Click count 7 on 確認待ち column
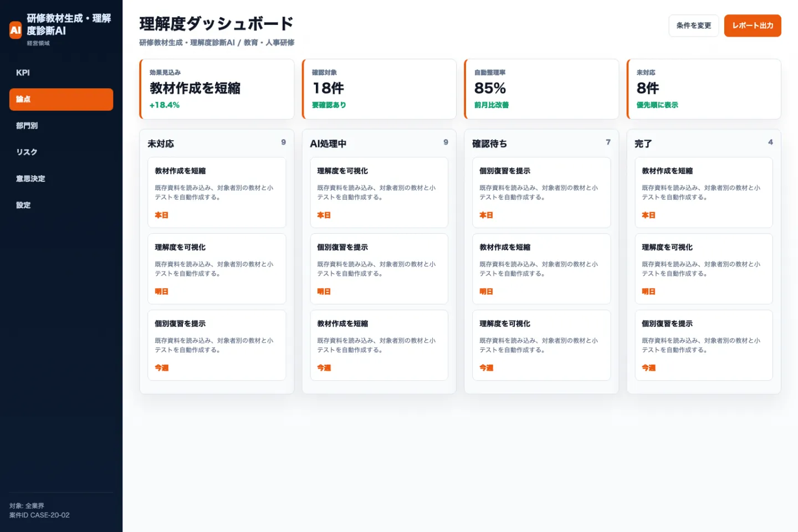This screenshot has width=798, height=532. click(x=608, y=142)
